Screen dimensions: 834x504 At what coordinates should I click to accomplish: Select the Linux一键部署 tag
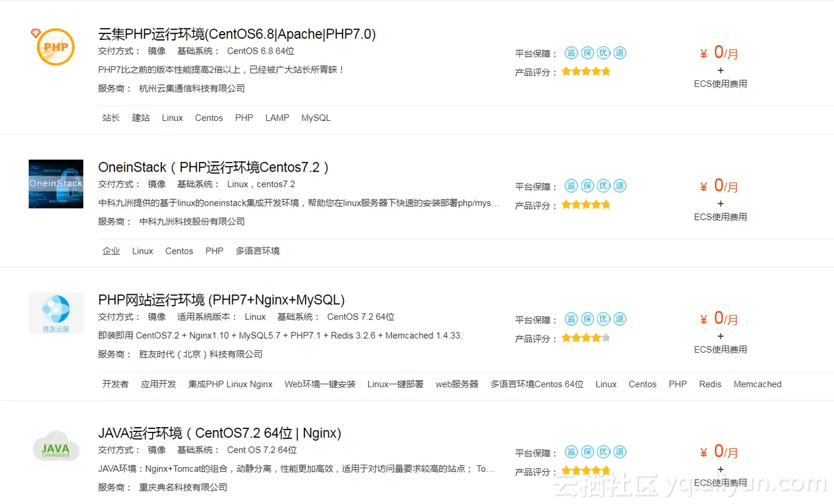[x=396, y=384]
